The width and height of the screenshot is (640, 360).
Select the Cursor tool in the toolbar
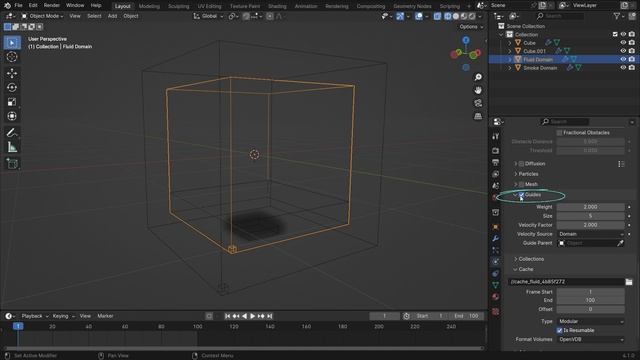coord(12,57)
